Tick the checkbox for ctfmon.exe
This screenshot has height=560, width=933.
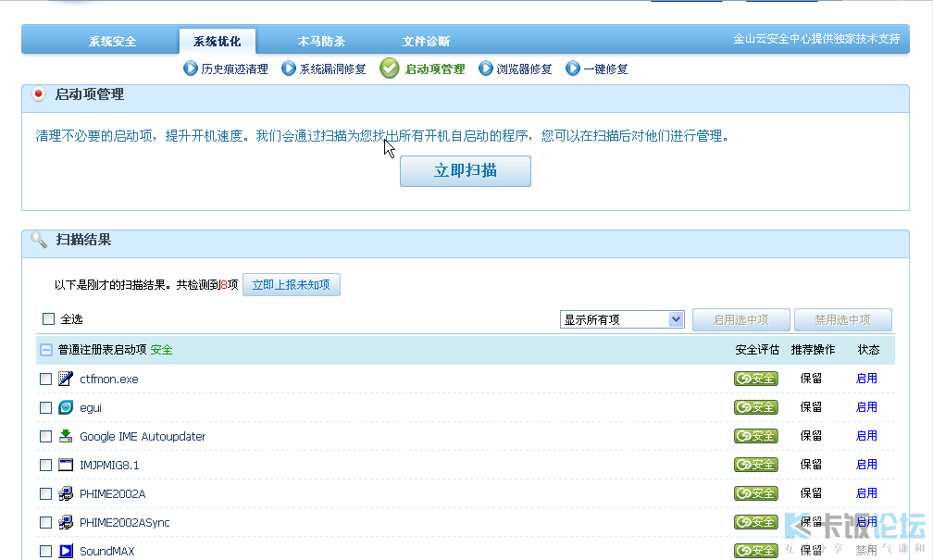tap(46, 380)
